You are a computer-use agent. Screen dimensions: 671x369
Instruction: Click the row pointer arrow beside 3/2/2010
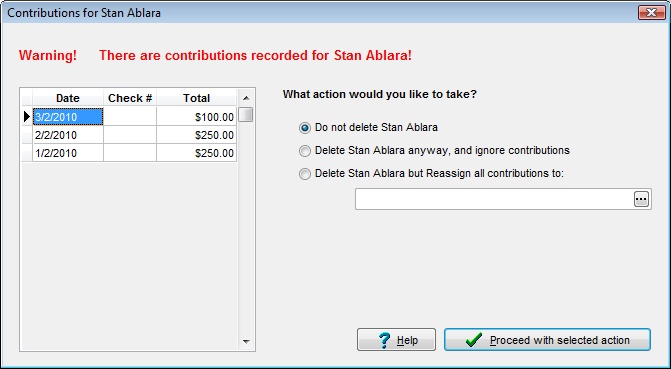(27, 116)
